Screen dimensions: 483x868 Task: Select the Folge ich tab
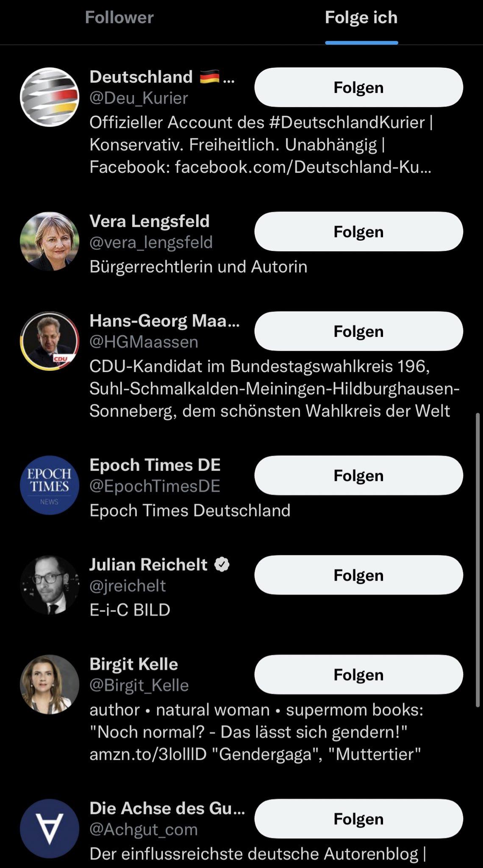coord(361,18)
